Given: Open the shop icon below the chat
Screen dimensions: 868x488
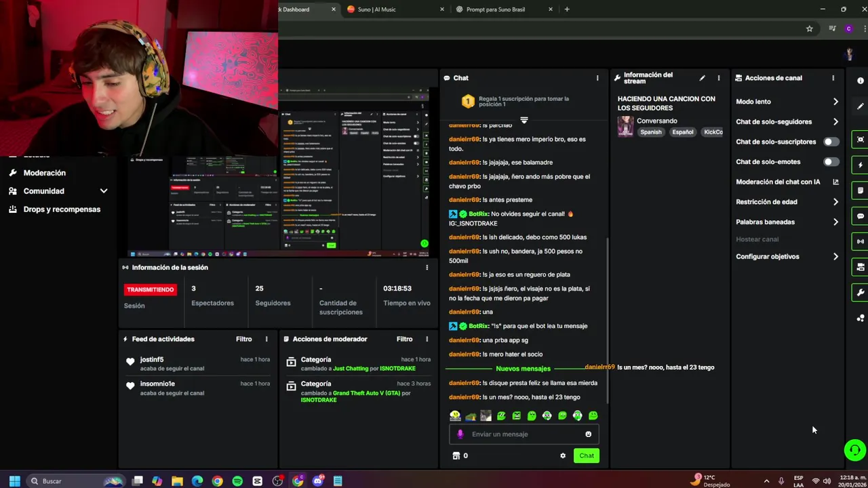Looking at the screenshot, I should (456, 455).
